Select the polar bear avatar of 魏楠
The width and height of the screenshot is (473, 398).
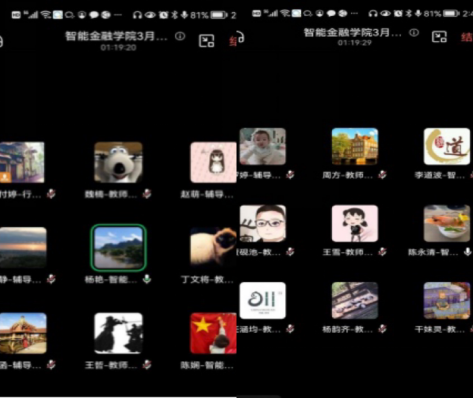(x=118, y=162)
